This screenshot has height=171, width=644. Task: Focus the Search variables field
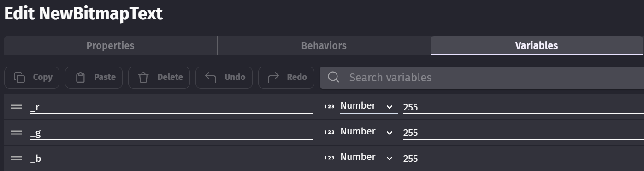pos(482,78)
